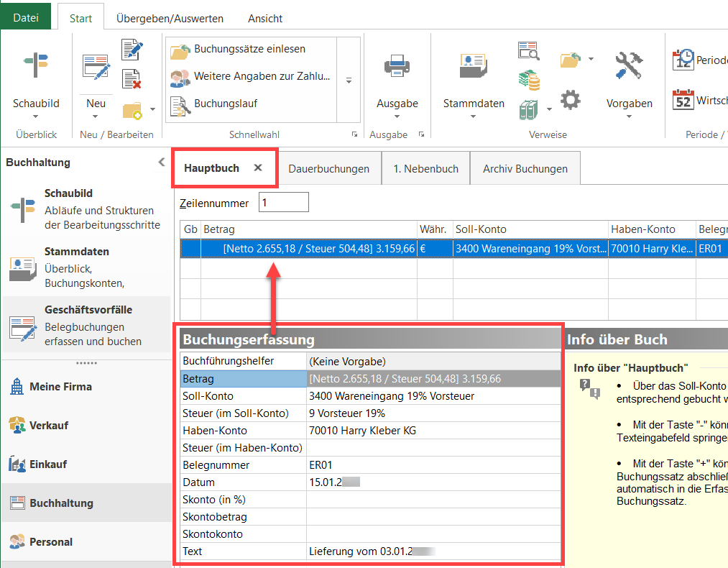
Task: Click the edit document pencil icon
Action: point(132,50)
